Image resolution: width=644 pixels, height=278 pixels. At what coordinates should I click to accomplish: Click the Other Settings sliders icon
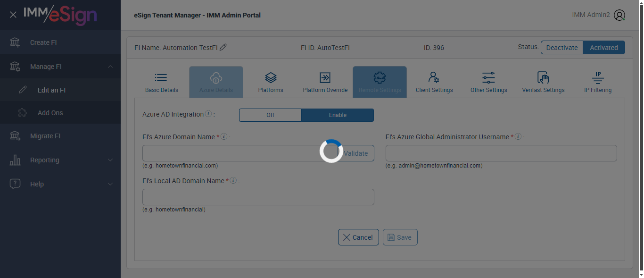(488, 77)
